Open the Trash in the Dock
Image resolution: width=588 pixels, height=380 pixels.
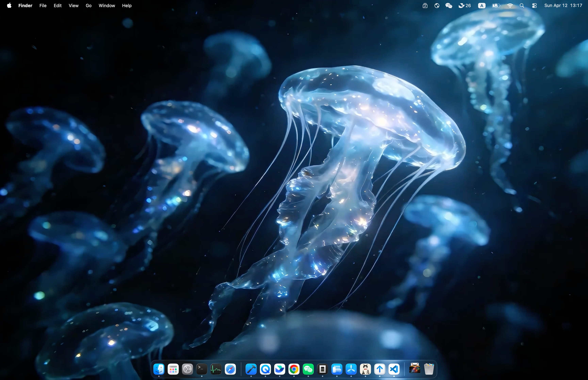click(x=429, y=369)
